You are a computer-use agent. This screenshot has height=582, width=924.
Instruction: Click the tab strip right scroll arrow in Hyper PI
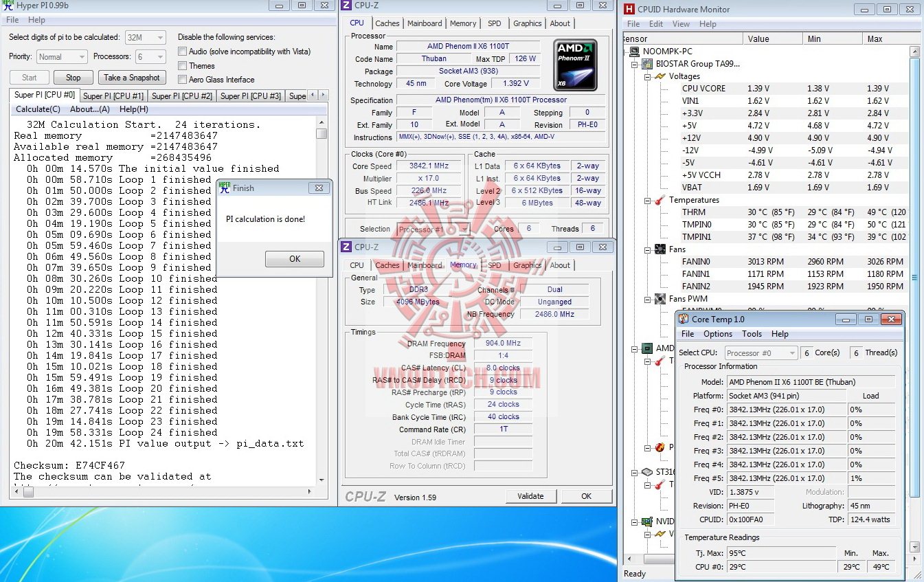point(323,96)
